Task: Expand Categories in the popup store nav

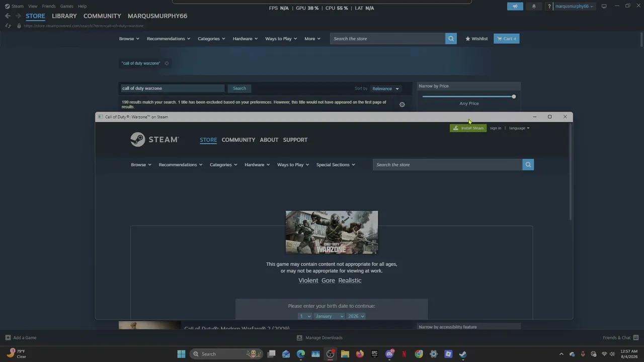Action: 223,165
